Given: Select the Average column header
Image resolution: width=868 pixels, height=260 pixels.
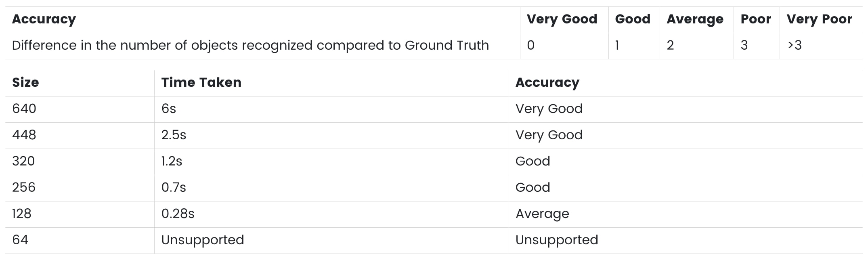Looking at the screenshot, I should (695, 19).
